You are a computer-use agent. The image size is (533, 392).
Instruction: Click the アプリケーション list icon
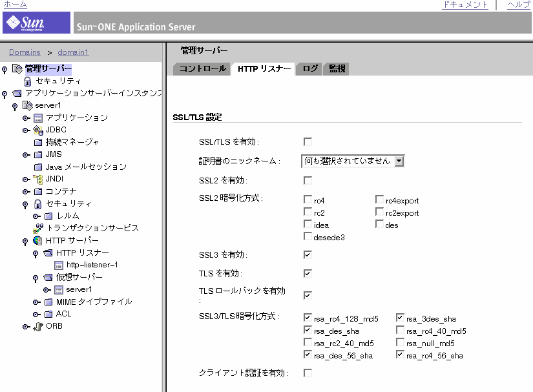pos(38,118)
